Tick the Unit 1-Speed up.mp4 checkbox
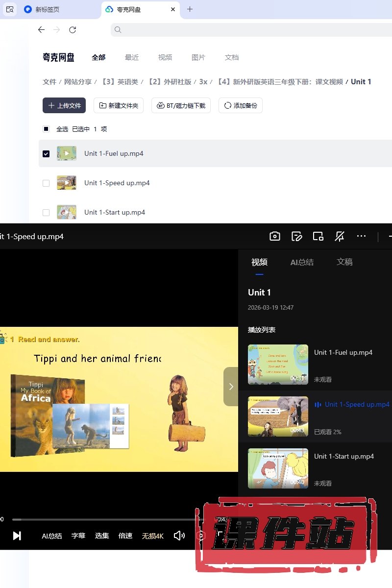Screen dimensions: 392x588 pyautogui.click(x=46, y=183)
